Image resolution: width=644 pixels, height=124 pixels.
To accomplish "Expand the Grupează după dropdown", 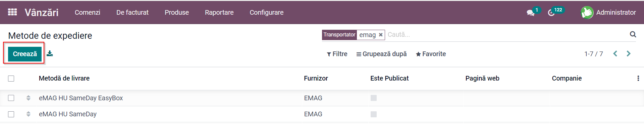I will tap(381, 54).
